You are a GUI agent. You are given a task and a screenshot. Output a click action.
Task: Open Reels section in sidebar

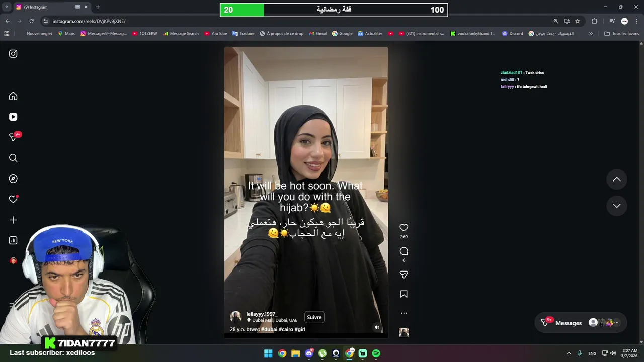tap(13, 117)
